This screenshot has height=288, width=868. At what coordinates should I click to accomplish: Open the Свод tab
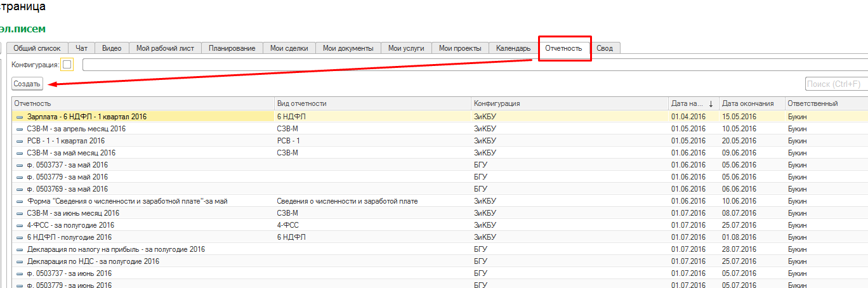(605, 48)
